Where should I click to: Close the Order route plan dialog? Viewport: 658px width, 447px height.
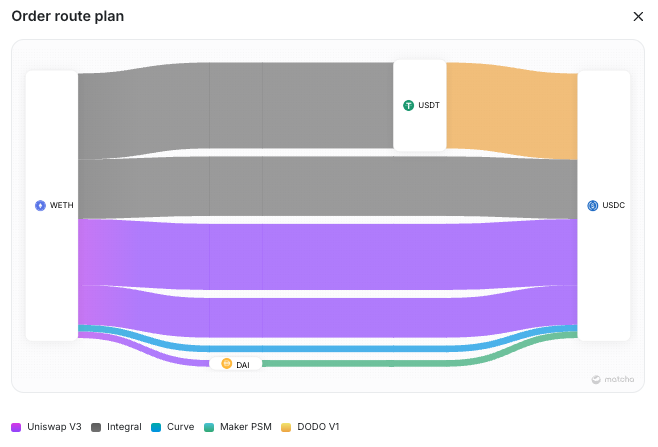coord(639,17)
